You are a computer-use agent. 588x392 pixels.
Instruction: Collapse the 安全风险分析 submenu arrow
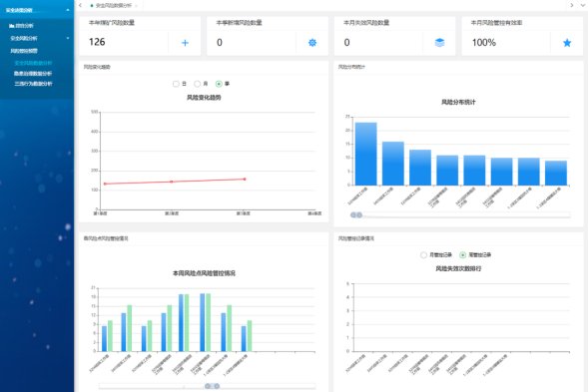pyautogui.click(x=68, y=38)
